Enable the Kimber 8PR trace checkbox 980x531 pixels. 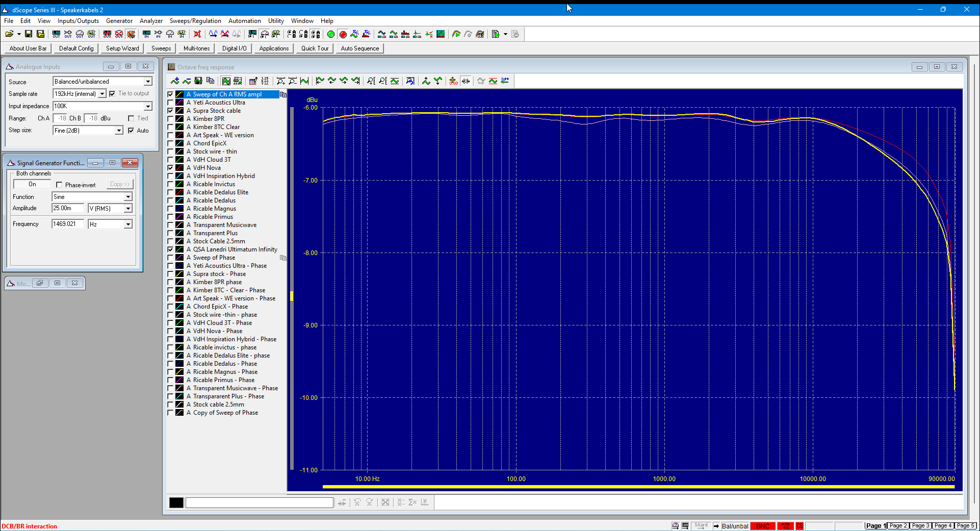(170, 119)
